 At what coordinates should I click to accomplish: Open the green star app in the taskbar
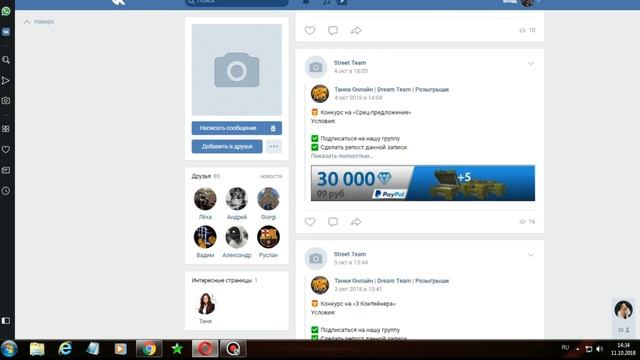[177, 349]
